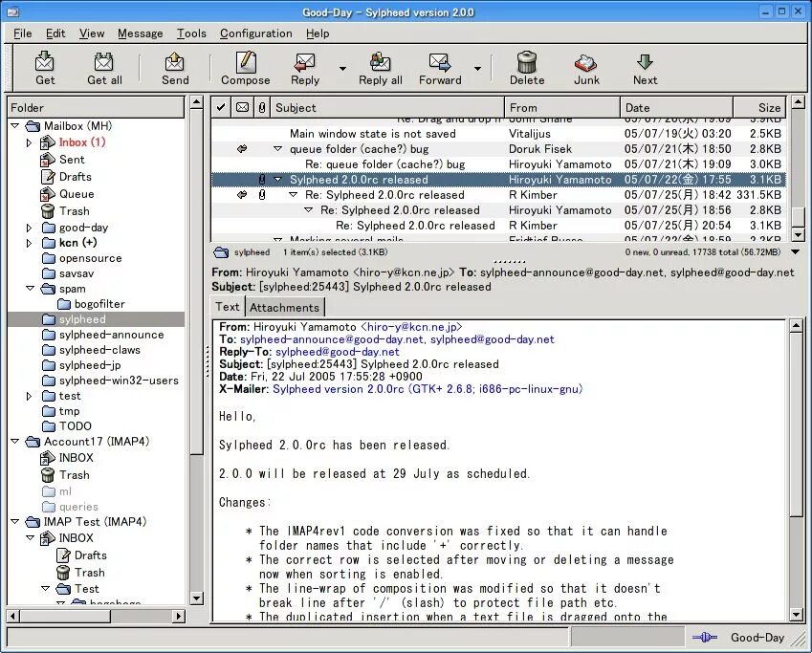Open the Configuration menu
Image resolution: width=812 pixels, height=653 pixels.
pyautogui.click(x=255, y=33)
